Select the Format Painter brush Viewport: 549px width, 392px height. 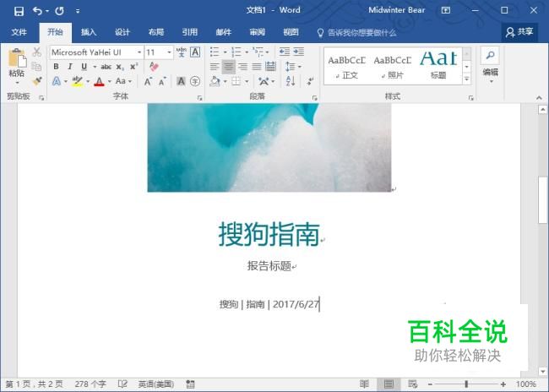click(x=37, y=81)
